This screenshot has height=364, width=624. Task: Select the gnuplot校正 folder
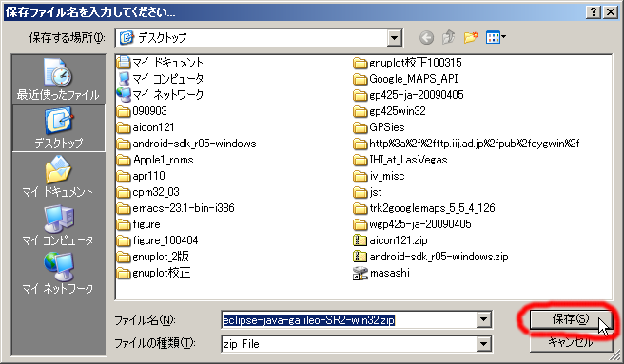coord(154,273)
